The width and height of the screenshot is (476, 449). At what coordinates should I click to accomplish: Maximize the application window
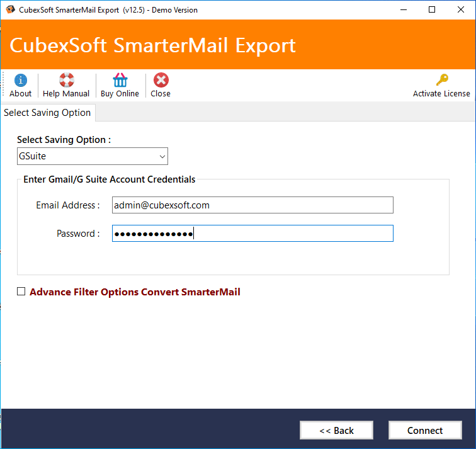tap(432, 9)
